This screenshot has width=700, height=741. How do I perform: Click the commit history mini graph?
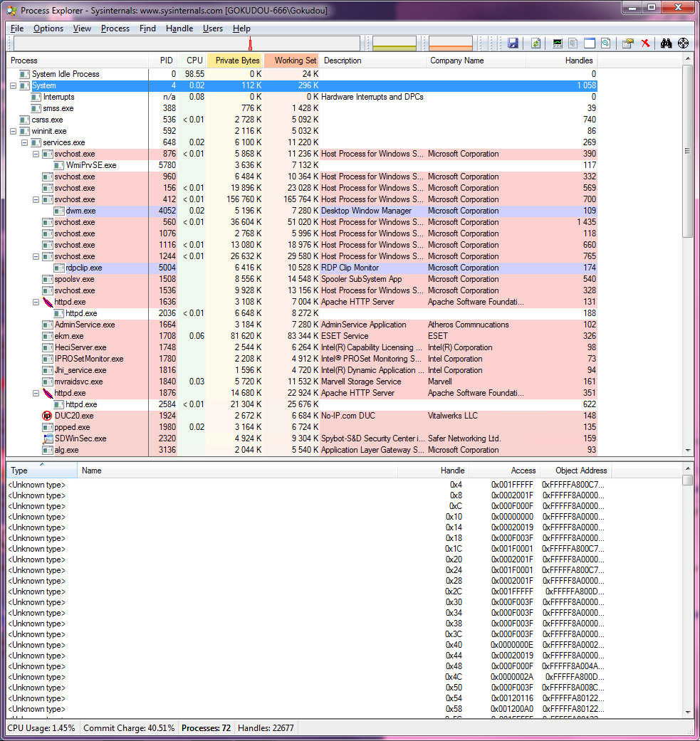395,43
